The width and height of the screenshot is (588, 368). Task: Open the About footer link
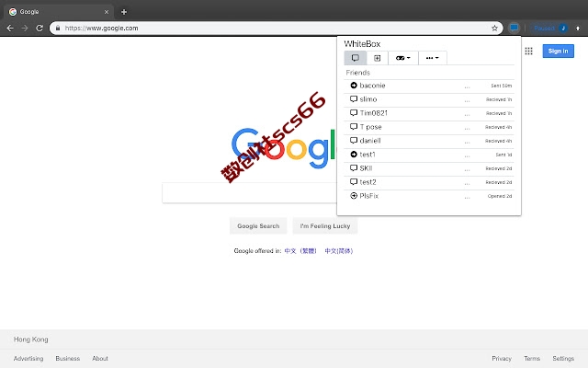(100, 359)
